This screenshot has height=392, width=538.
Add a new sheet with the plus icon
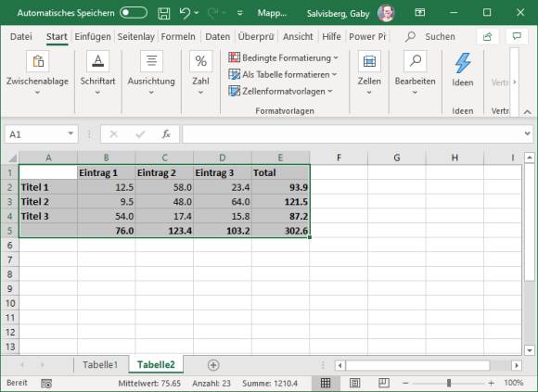coord(213,365)
